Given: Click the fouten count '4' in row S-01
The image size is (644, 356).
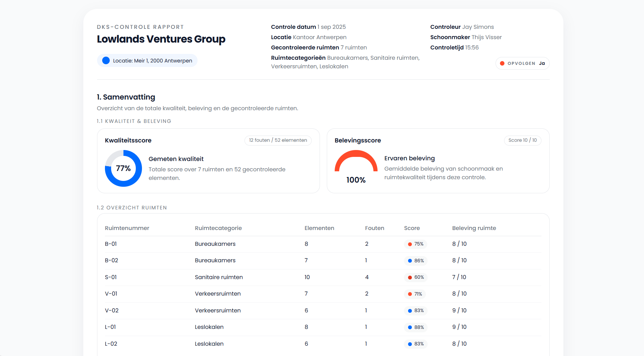Looking at the screenshot, I should pos(367,277).
